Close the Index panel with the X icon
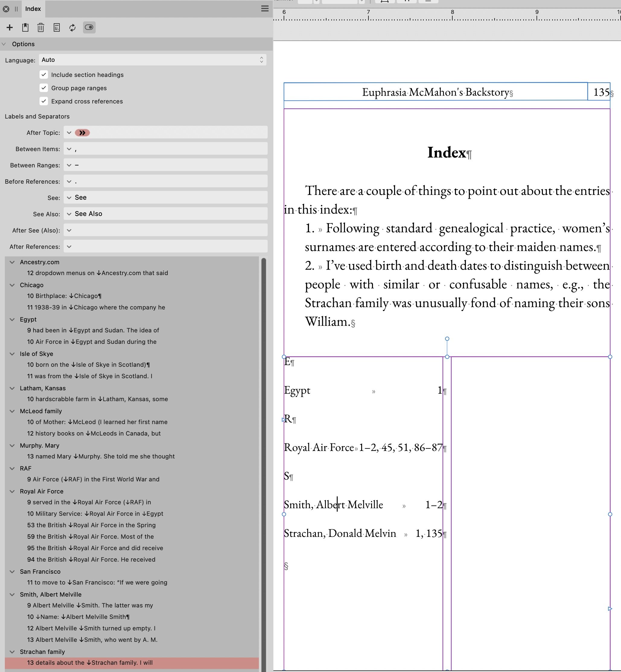Image resolution: width=621 pixels, height=672 pixels. click(x=6, y=9)
